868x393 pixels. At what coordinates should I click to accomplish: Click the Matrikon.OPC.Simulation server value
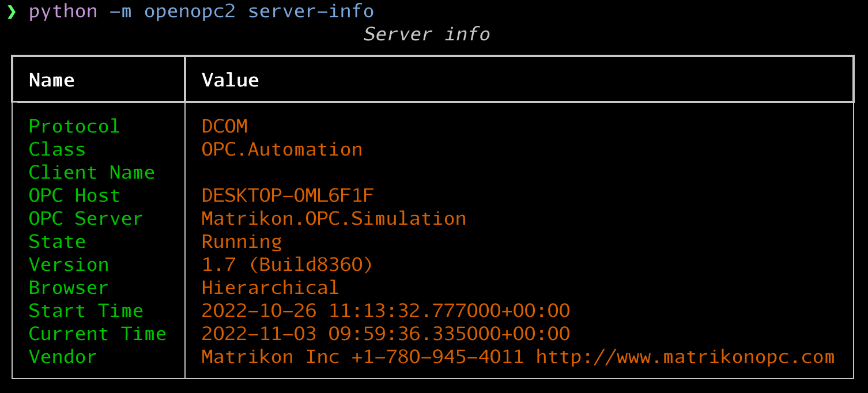(333, 218)
